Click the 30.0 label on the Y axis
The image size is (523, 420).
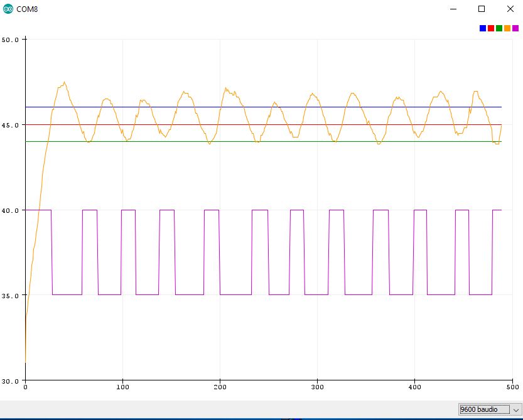pyautogui.click(x=11, y=380)
